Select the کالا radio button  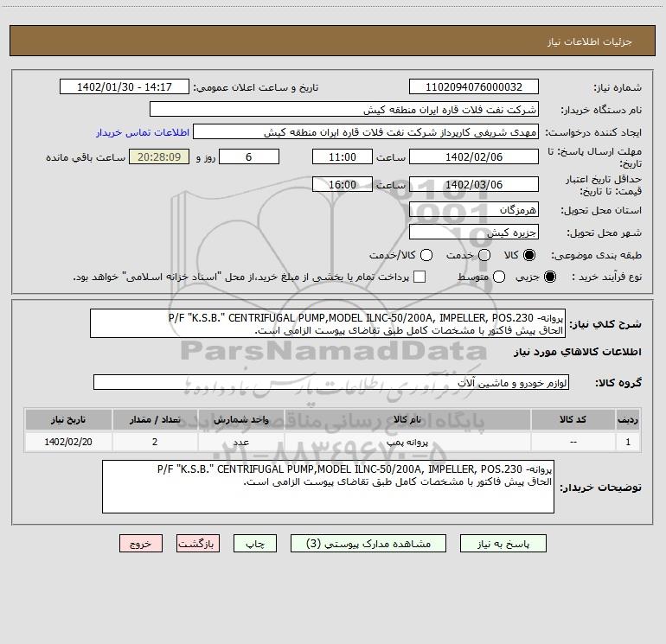click(529, 255)
